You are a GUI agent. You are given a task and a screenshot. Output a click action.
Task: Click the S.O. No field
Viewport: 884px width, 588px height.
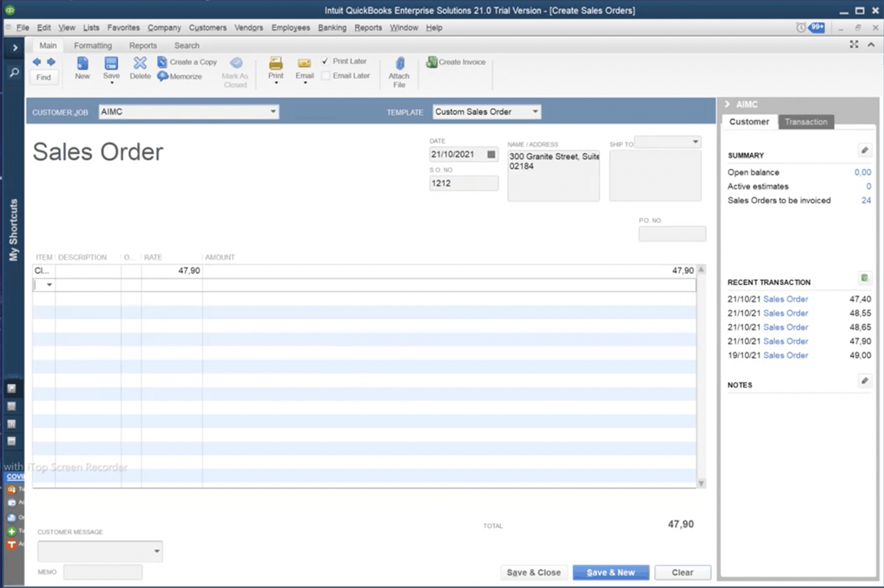pos(464,183)
